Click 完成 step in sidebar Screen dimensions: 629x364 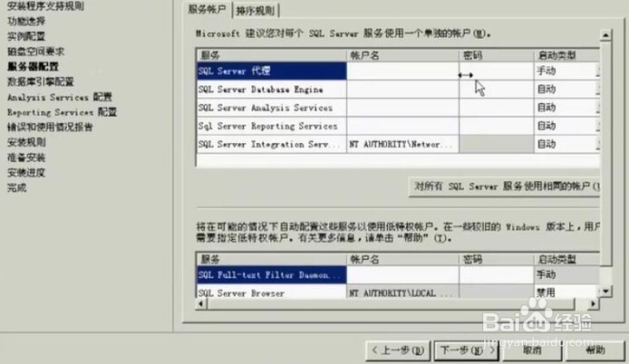point(17,188)
